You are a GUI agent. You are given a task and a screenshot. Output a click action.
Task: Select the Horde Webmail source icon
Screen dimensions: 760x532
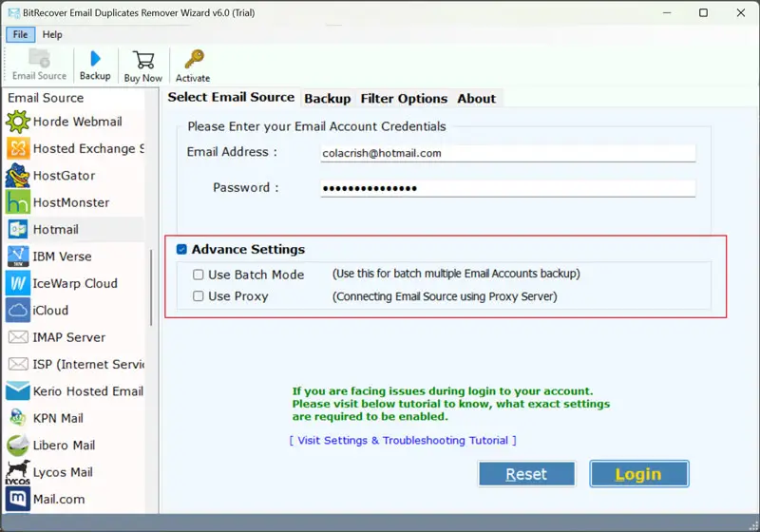[x=18, y=122]
